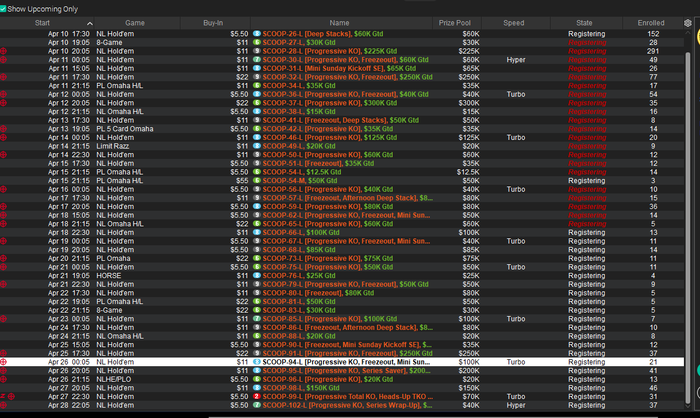
Task: Click the 7-max table icon for SCOOP-30-L
Action: click(257, 60)
